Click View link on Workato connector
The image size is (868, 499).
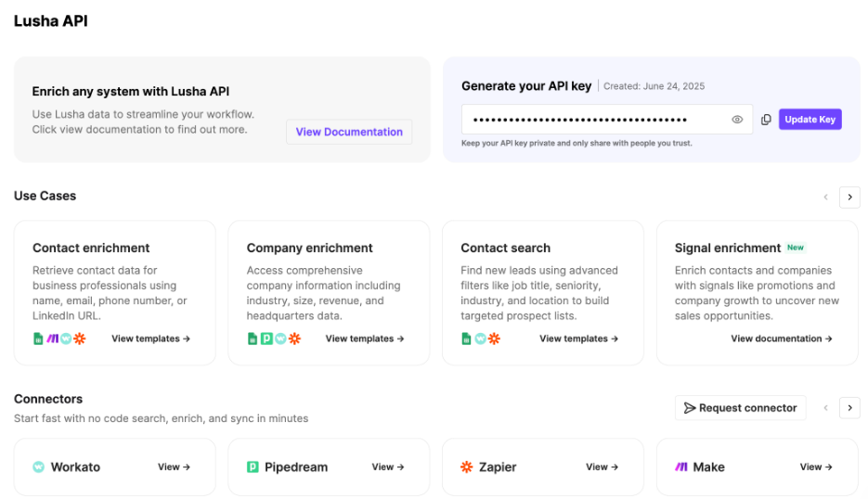pos(174,467)
